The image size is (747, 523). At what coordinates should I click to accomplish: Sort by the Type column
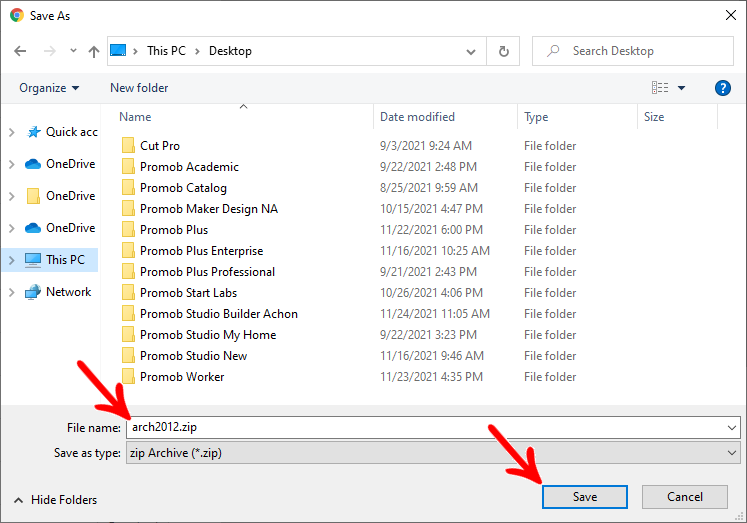click(536, 117)
